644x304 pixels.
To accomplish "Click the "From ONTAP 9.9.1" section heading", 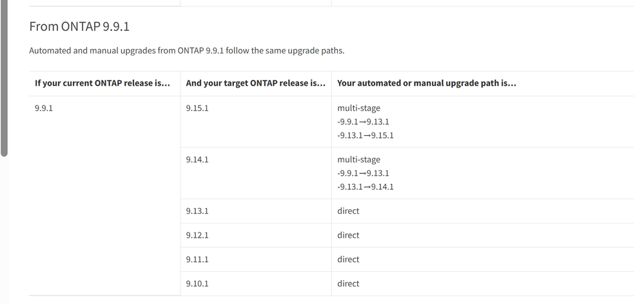I will 75,27.
